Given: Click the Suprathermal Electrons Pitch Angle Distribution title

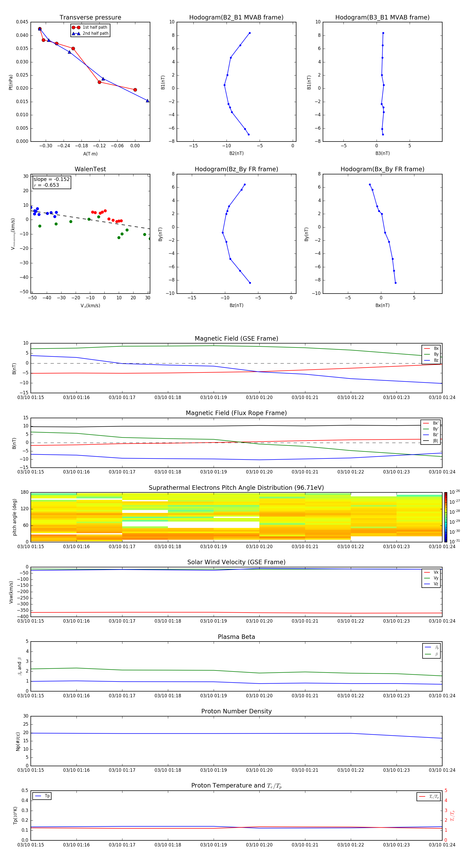Looking at the screenshot, I should pos(236,488).
